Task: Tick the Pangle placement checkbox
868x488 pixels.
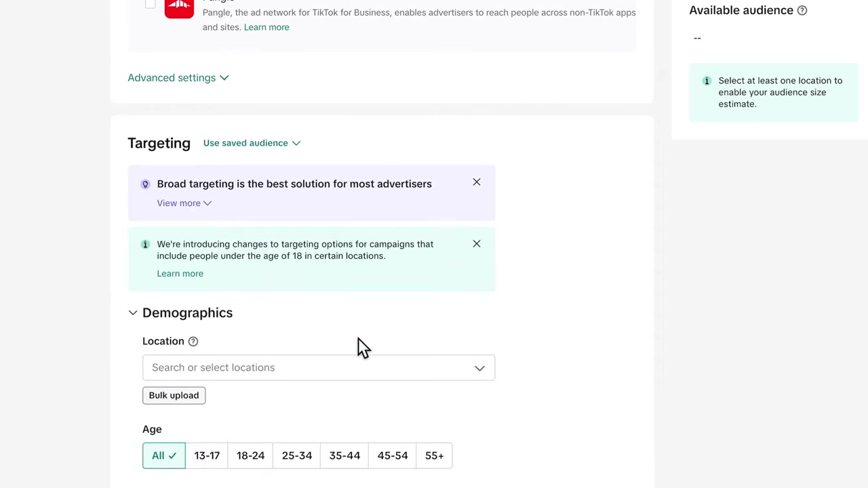Action: pyautogui.click(x=151, y=3)
